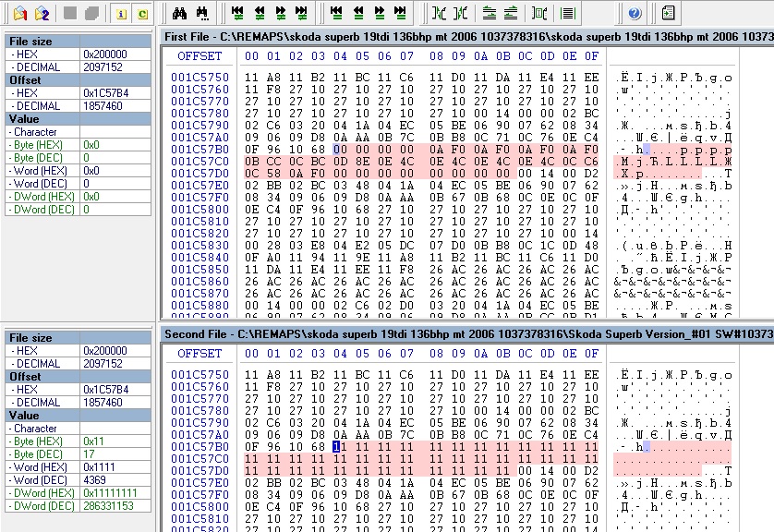Image resolution: width=774 pixels, height=532 pixels.
Task: Click second file's DWord (DEC) value 286331153
Action: [115, 506]
